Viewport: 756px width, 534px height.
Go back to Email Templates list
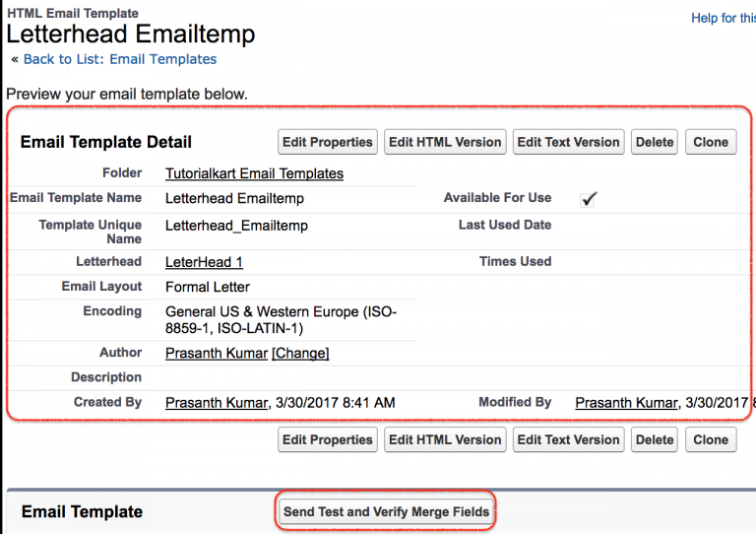pyautogui.click(x=119, y=59)
